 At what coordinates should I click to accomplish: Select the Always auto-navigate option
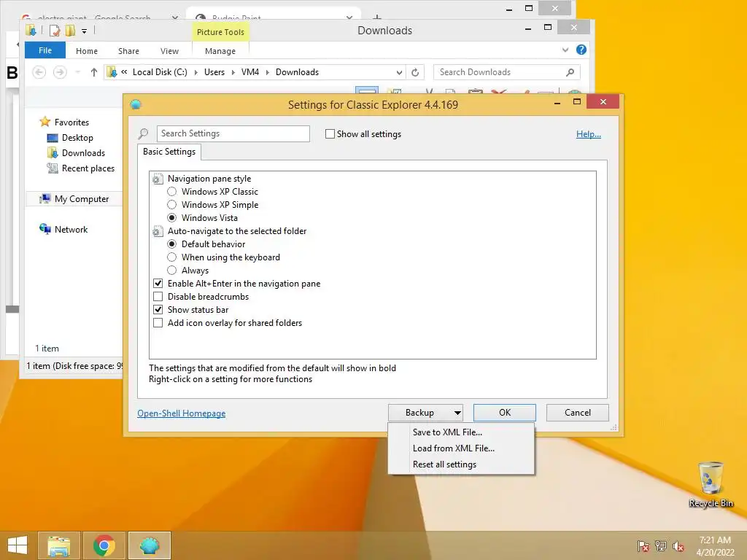pyautogui.click(x=172, y=271)
